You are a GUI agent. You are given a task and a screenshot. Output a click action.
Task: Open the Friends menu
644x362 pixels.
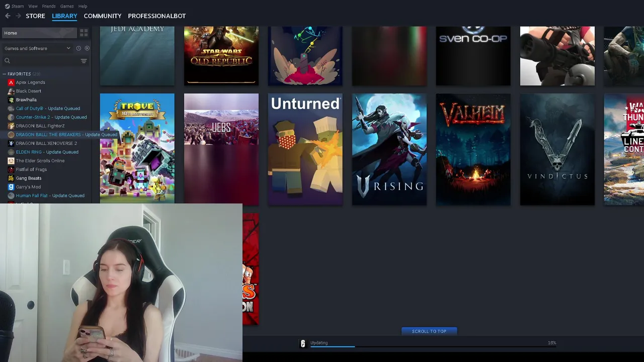pyautogui.click(x=49, y=6)
